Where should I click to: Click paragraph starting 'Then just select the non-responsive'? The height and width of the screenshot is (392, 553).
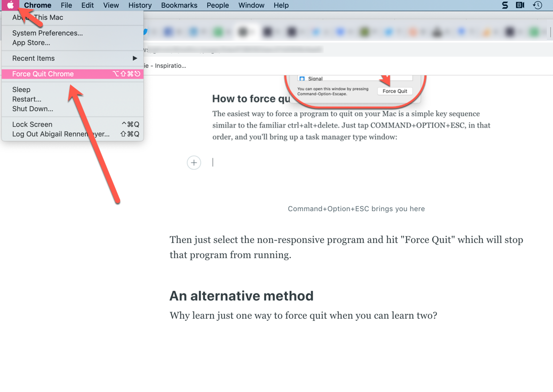pyautogui.click(x=346, y=247)
